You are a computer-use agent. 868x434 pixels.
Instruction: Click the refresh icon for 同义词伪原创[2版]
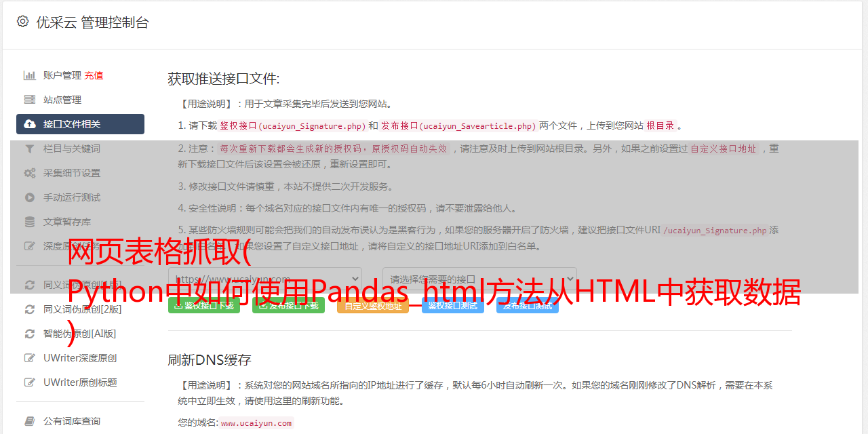30,309
